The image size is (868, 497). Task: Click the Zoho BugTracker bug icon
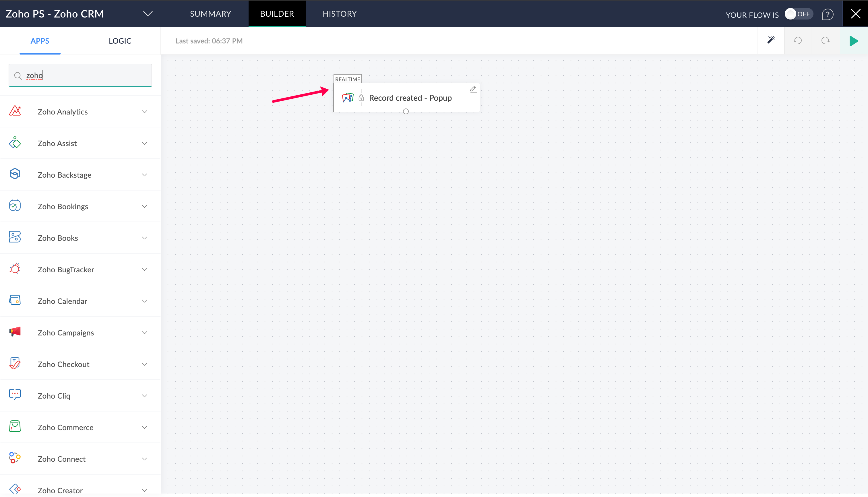[x=15, y=269]
